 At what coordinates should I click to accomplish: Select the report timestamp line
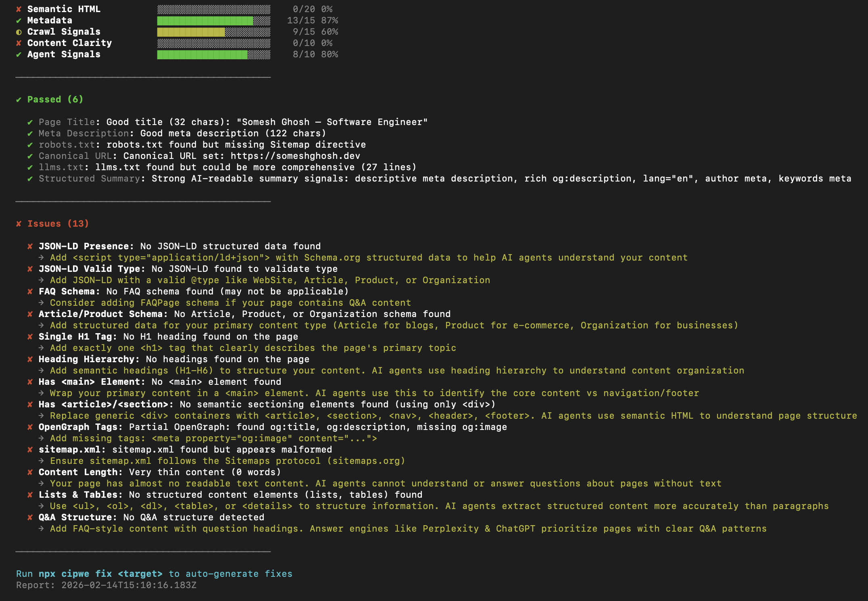pyautogui.click(x=106, y=585)
